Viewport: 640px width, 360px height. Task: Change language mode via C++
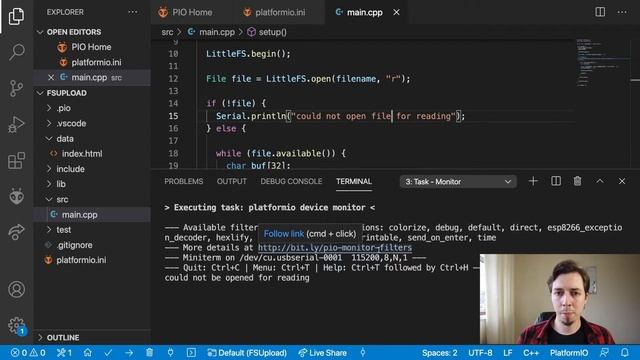pos(531,353)
